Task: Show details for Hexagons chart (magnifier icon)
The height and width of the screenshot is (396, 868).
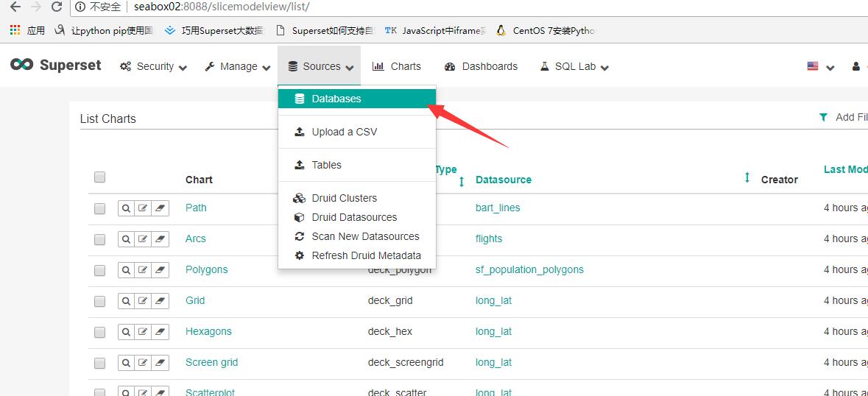Action: (x=126, y=332)
